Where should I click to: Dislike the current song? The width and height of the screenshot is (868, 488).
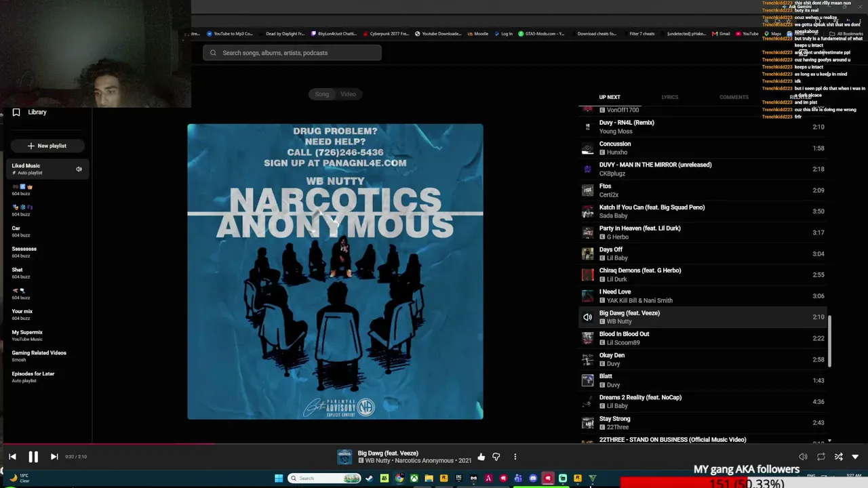(x=496, y=457)
